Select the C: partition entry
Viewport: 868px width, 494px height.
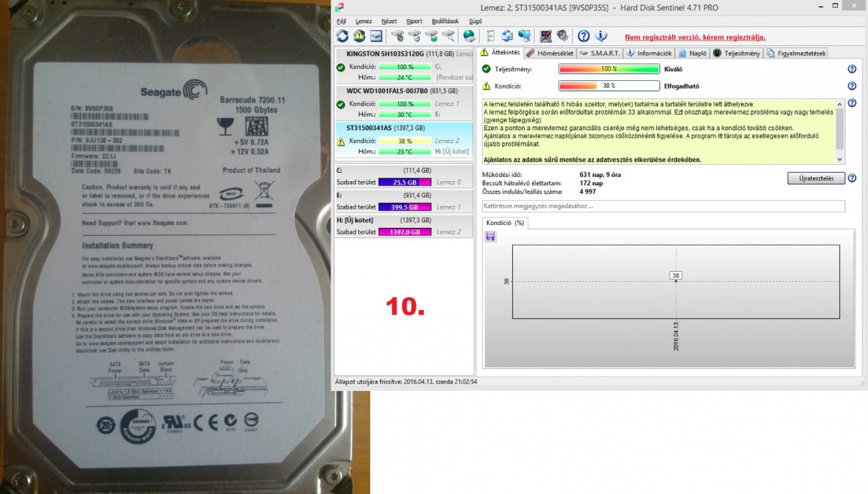[404, 176]
